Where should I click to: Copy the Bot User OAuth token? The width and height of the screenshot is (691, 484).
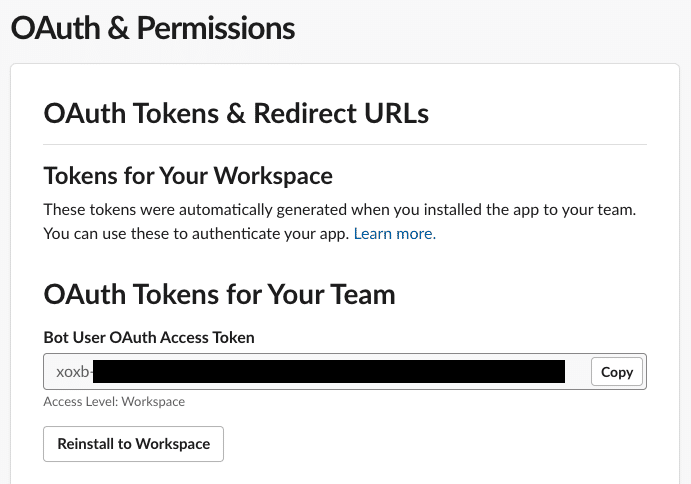point(617,372)
